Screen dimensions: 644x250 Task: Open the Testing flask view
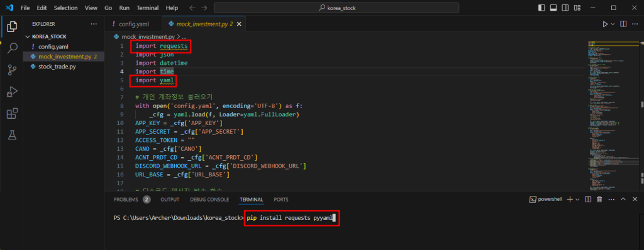[12, 134]
